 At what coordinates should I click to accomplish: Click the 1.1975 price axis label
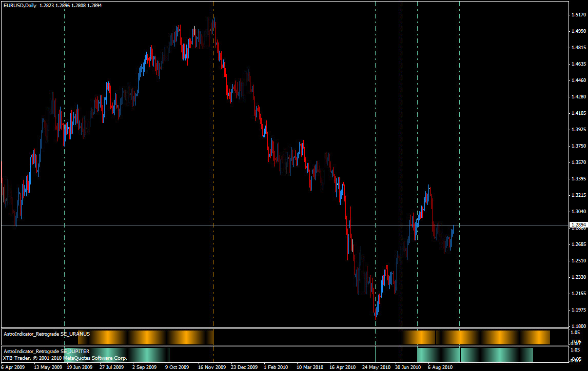click(x=579, y=310)
